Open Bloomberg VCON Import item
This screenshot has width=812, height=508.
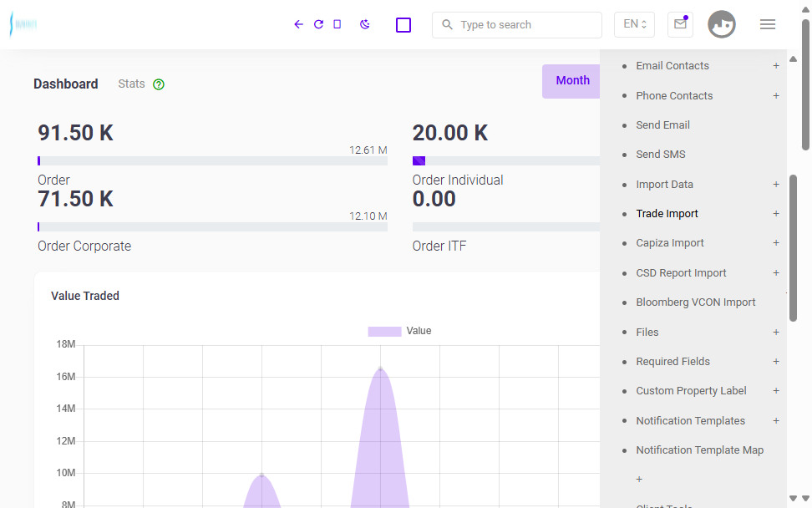pos(696,302)
